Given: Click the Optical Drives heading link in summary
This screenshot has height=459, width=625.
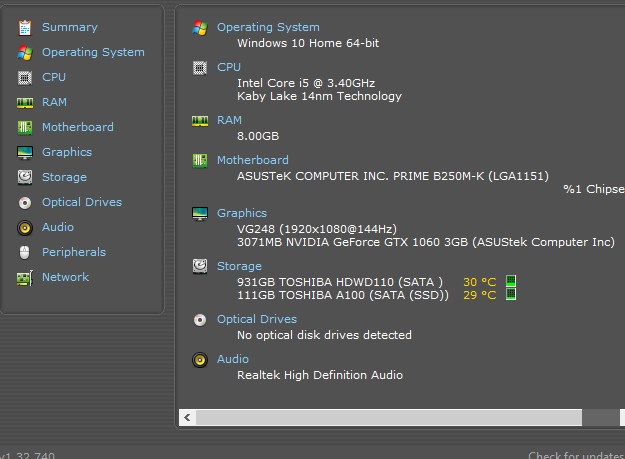Looking at the screenshot, I should coord(257,319).
